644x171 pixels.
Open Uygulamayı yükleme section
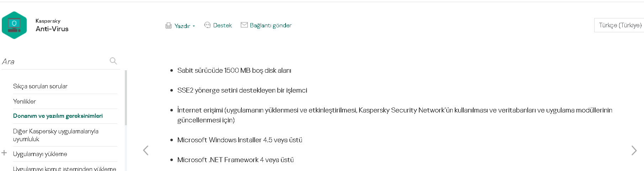coord(40,154)
